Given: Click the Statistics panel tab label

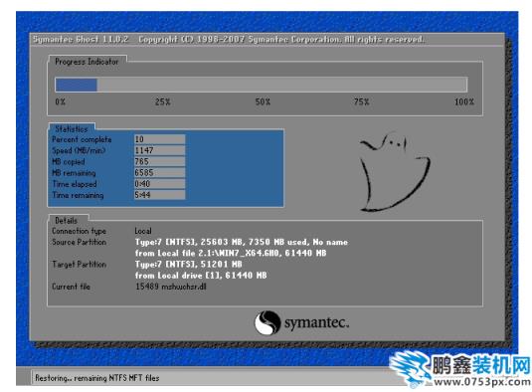Looking at the screenshot, I should pyautogui.click(x=72, y=129).
